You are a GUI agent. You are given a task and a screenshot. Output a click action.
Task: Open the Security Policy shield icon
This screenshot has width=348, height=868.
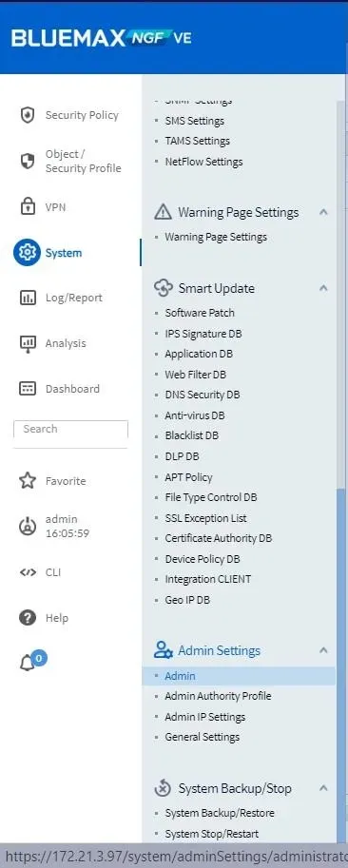point(28,115)
